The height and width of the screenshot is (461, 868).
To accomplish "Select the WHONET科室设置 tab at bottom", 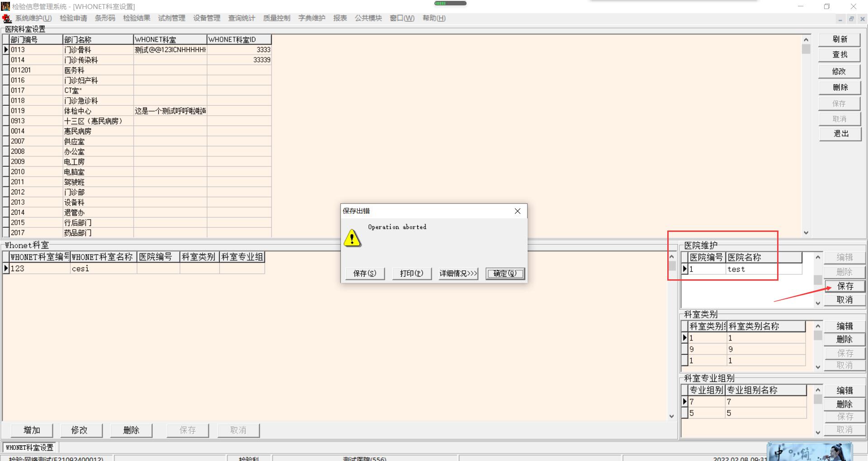I will (29, 447).
